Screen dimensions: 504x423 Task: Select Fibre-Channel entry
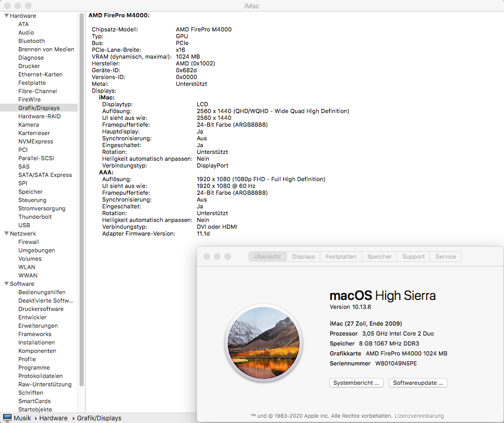click(x=38, y=91)
